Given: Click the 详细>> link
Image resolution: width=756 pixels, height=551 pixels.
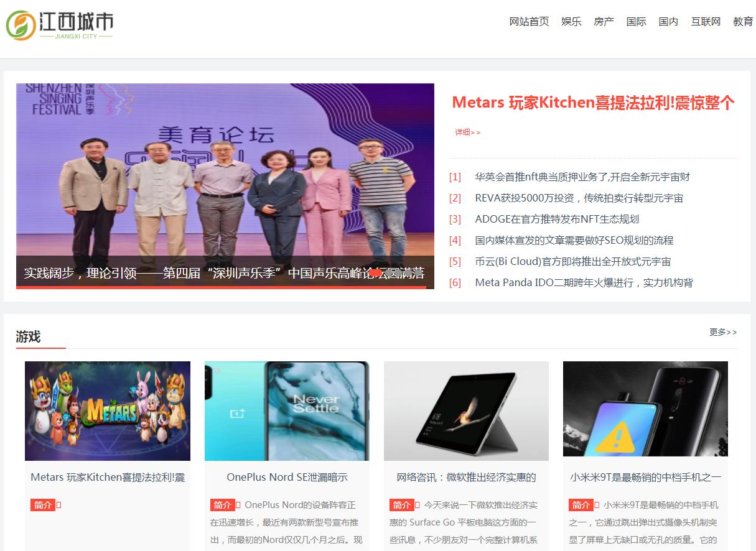Looking at the screenshot, I should [x=467, y=132].
